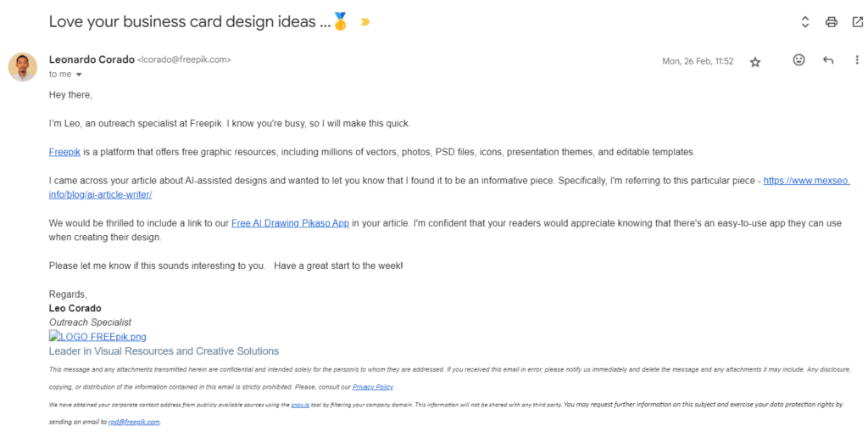Toggle the importance marker beside subject
This screenshot has width=868, height=437.
click(x=365, y=22)
